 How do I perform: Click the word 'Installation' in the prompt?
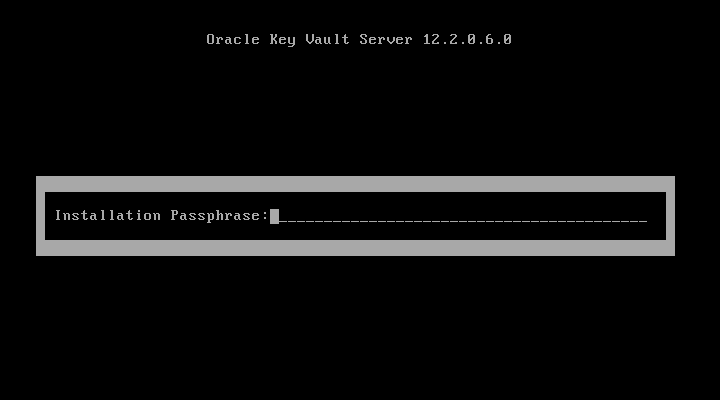108,215
